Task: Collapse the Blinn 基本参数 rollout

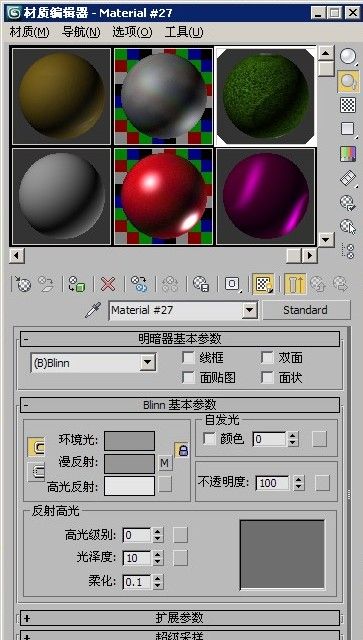Action: click(180, 405)
